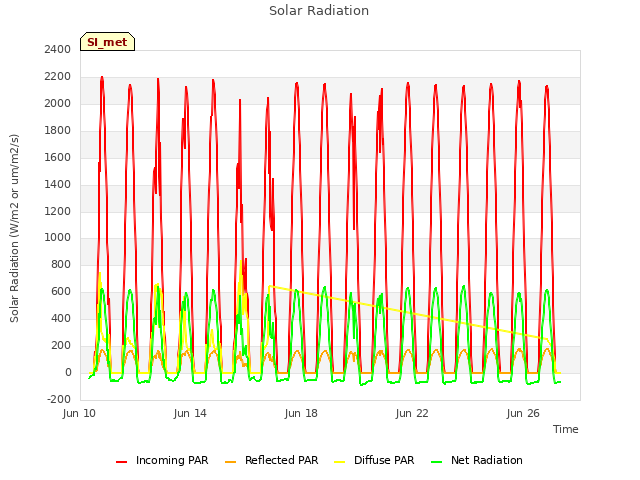Click the start of the long yellow Diffuse PAR line
This screenshot has width=640, height=480.
(269, 286)
